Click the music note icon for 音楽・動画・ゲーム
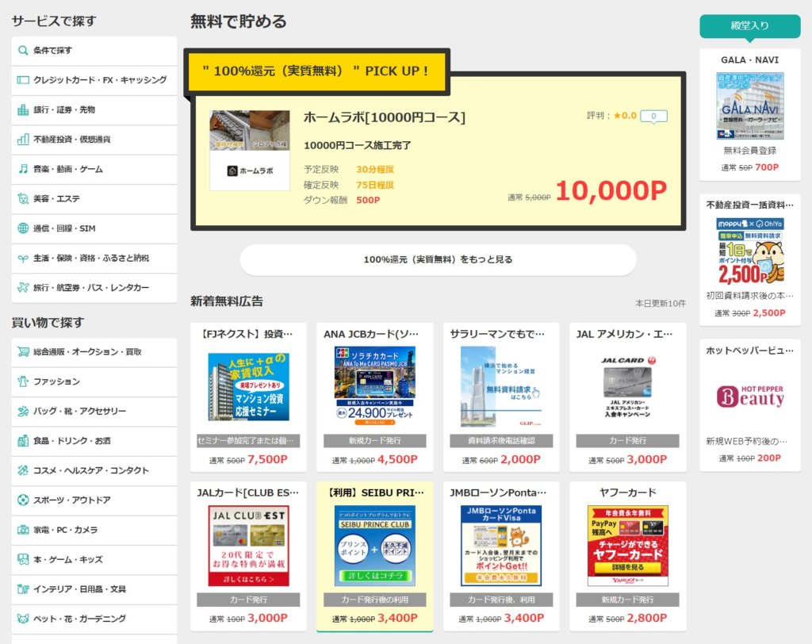This screenshot has height=644, width=812. tap(23, 169)
